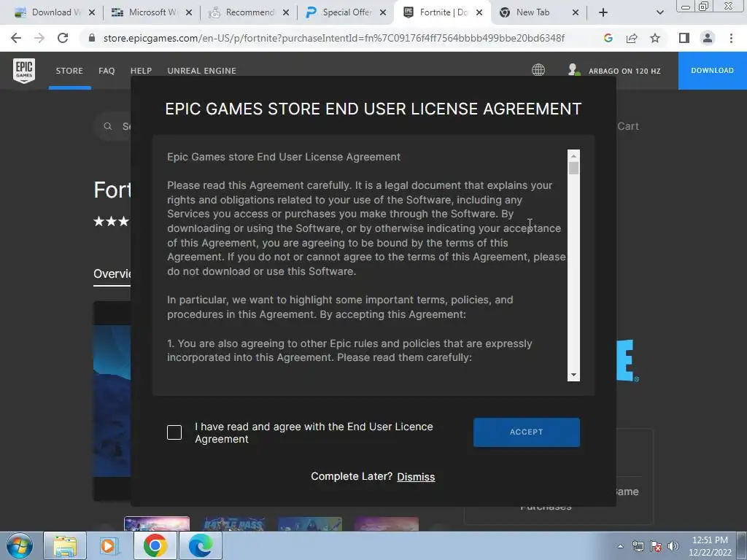This screenshot has width=747, height=560.
Task: Click the Epic Games logo
Action: (24, 71)
